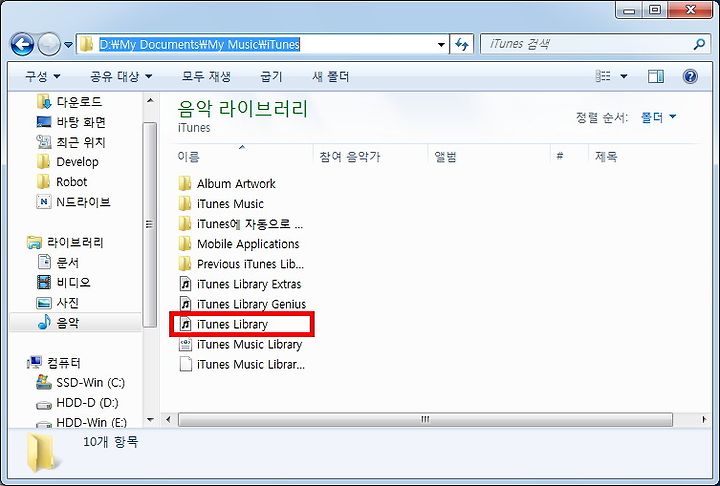Open N드라이브 in the navigation pane
Viewport: 720px width, 486px height.
click(73, 202)
